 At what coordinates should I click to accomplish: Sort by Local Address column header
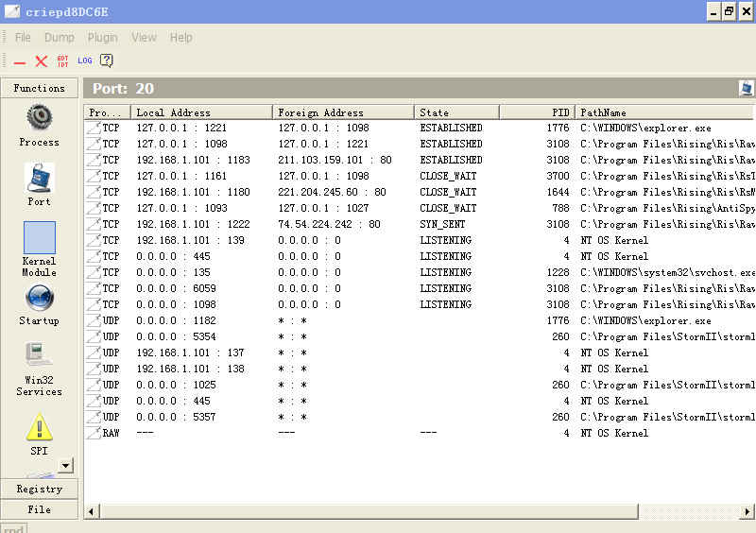(201, 112)
